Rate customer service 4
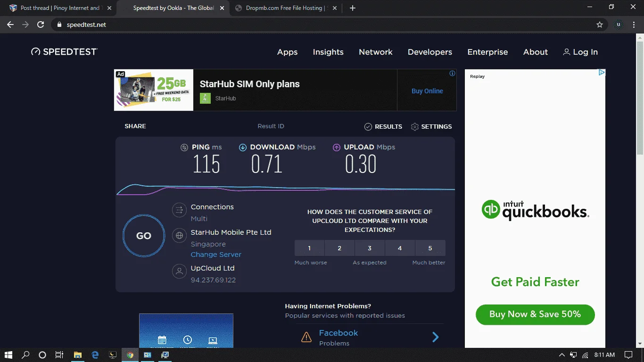Image resolution: width=644 pixels, height=362 pixels. point(400,248)
